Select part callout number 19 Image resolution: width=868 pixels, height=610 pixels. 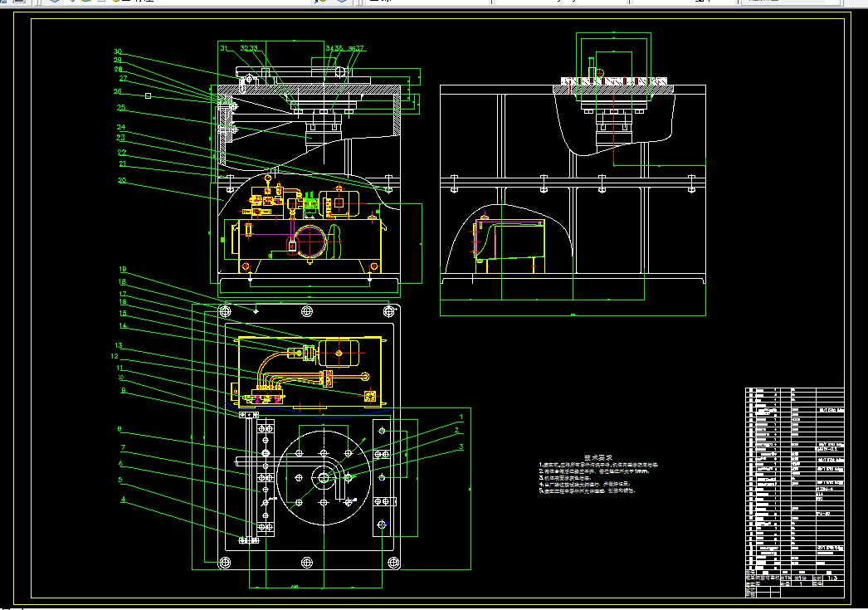[122, 270]
